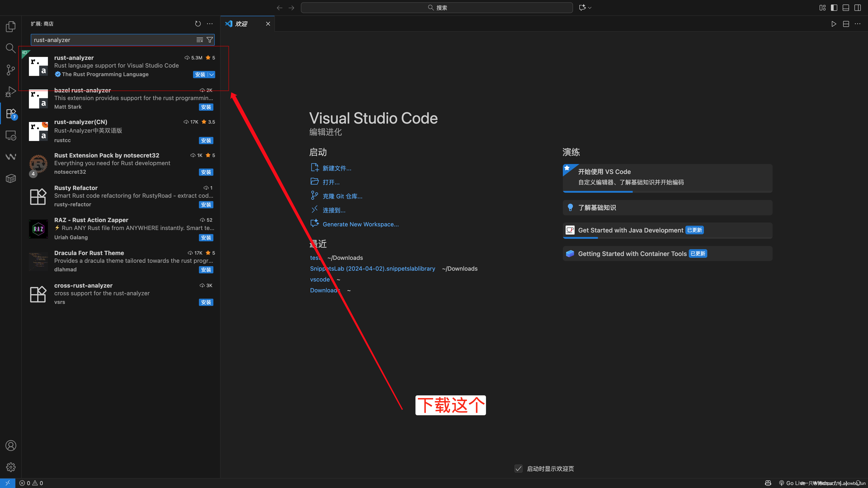Open the Source Control view

coord(10,70)
